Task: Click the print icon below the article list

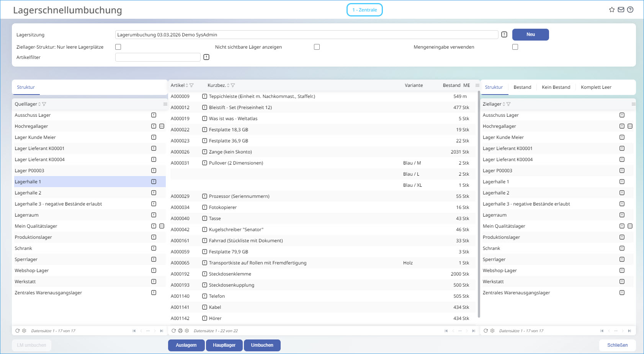Action: point(180,331)
